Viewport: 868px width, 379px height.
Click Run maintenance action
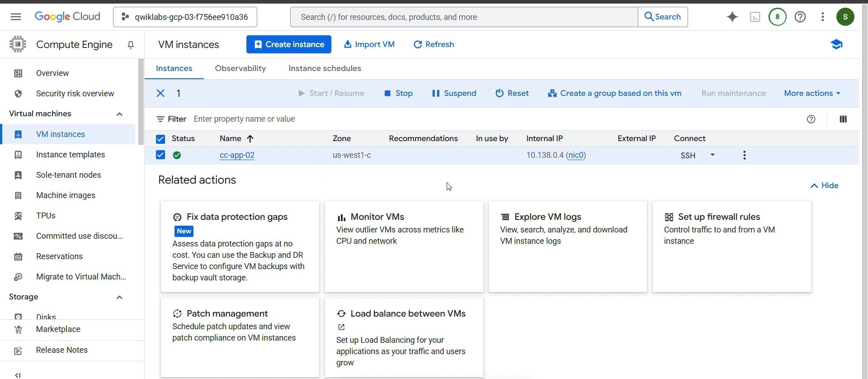point(733,93)
